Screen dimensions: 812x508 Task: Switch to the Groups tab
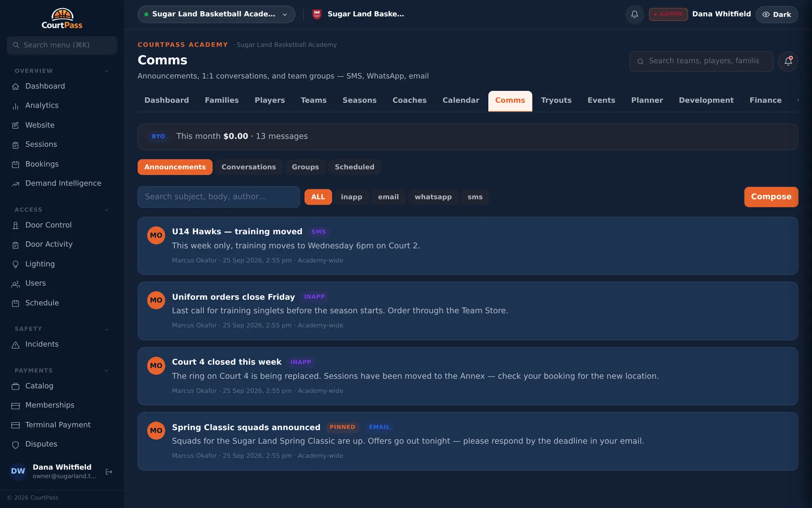[305, 167]
